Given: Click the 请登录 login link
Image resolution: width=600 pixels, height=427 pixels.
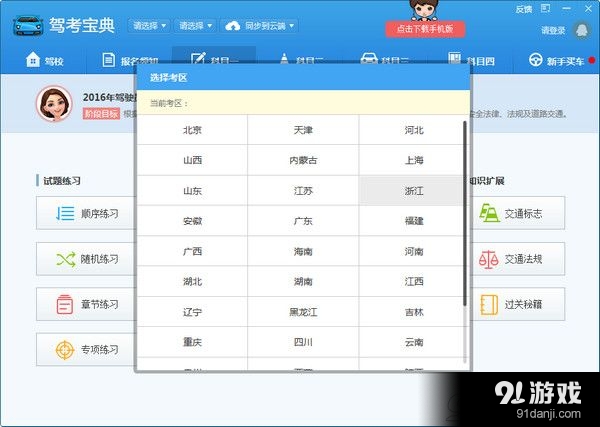Looking at the screenshot, I should click(553, 30).
